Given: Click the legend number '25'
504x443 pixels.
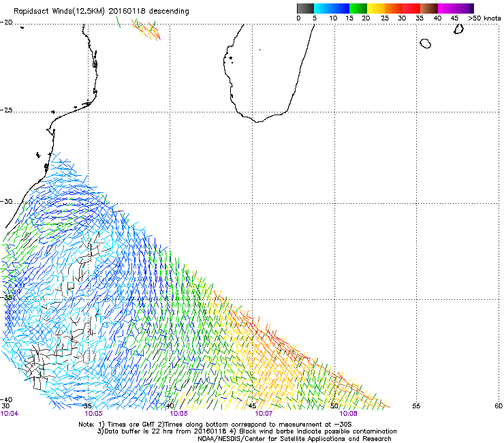Looking at the screenshot, I should click(x=385, y=18).
